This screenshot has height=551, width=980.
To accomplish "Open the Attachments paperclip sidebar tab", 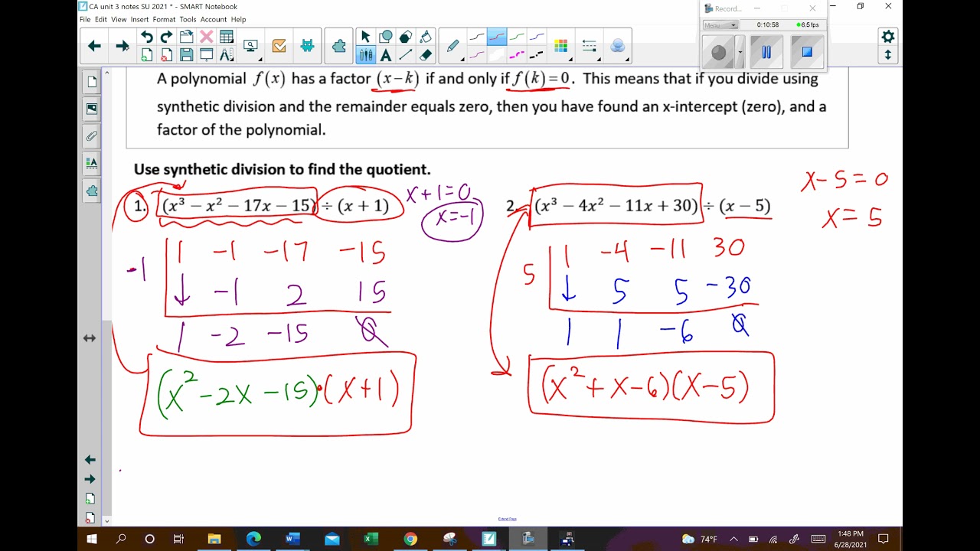I will click(x=91, y=136).
